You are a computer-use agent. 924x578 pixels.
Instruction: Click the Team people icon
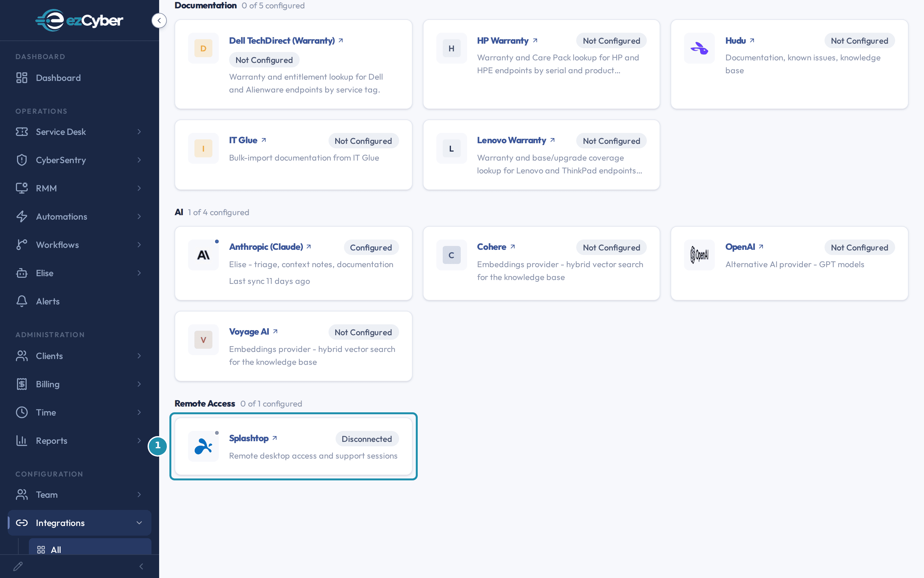pos(22,495)
